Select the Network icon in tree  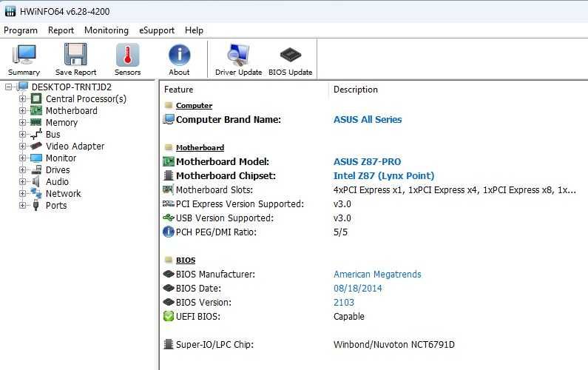point(36,193)
